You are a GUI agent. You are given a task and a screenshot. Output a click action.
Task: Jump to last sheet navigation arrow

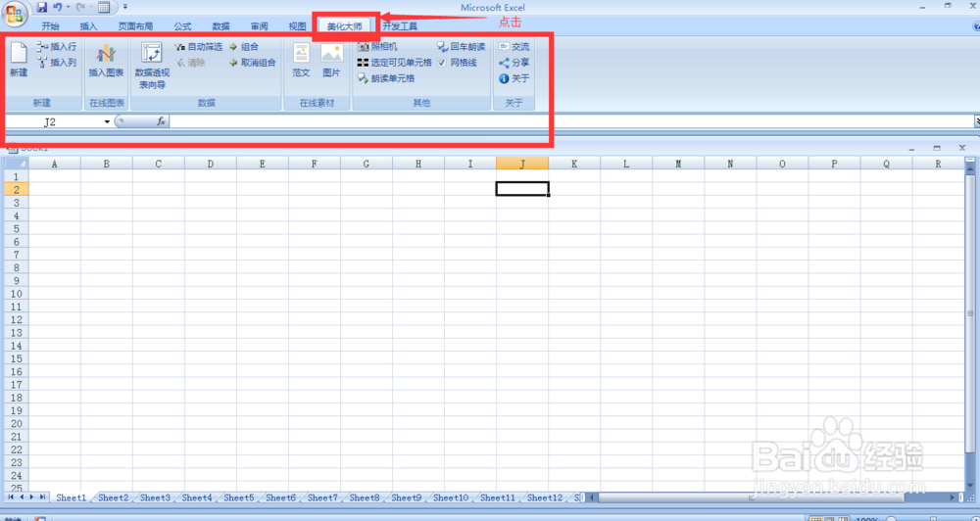tap(42, 497)
